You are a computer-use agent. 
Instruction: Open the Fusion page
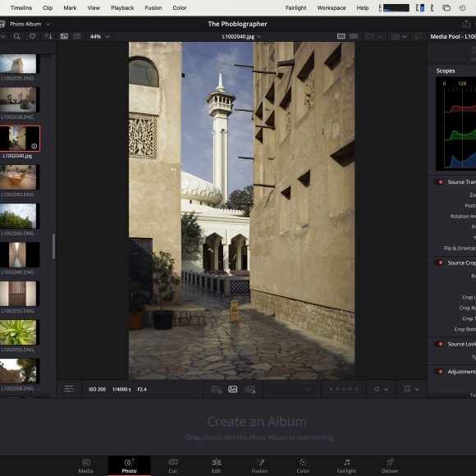point(260,465)
